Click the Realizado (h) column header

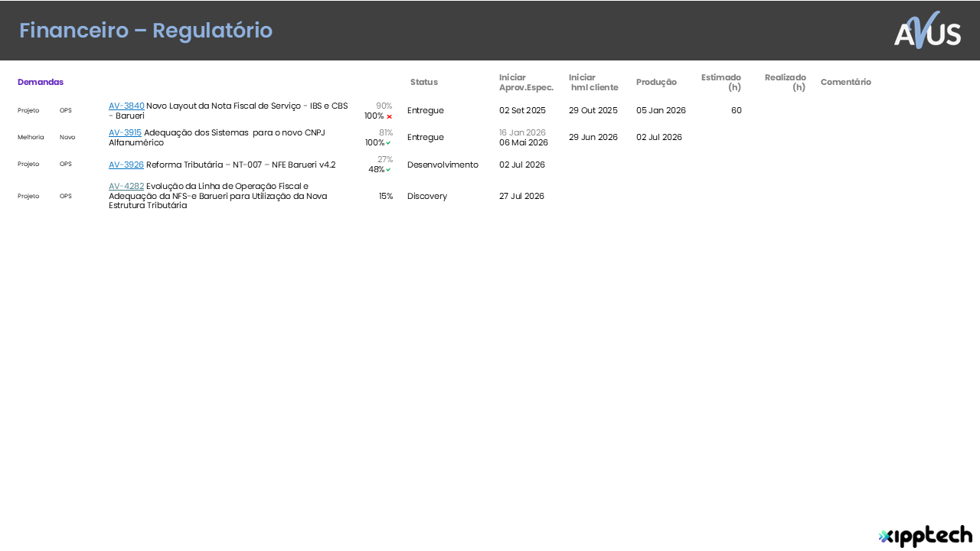point(786,83)
